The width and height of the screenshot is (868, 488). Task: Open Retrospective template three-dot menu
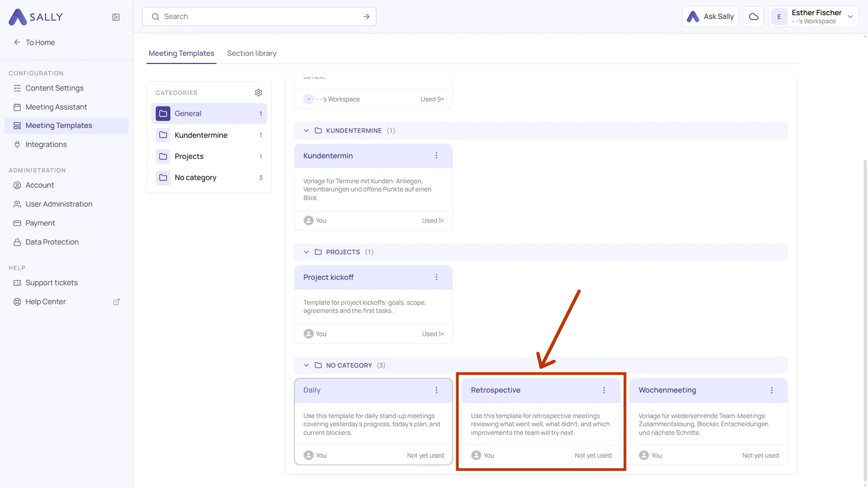click(604, 390)
